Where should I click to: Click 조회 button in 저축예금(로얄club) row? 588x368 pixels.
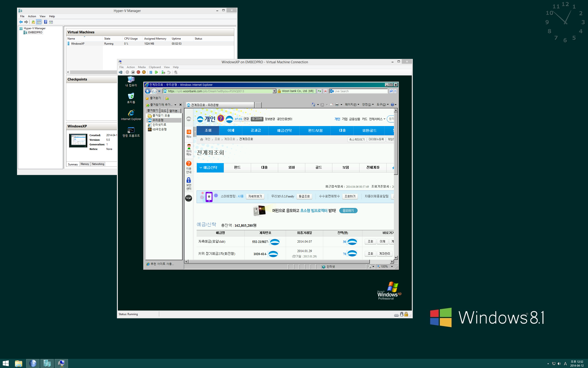click(370, 241)
